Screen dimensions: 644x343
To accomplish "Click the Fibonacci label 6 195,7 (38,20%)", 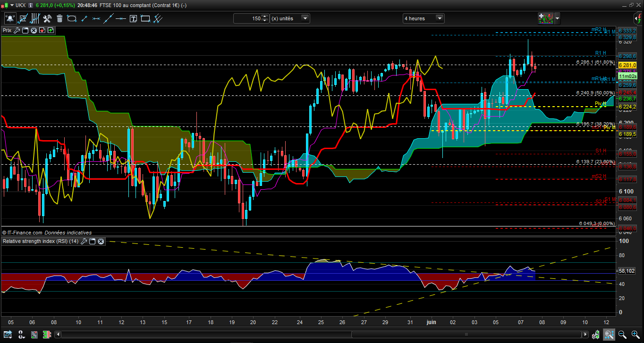I will pyautogui.click(x=596, y=124).
